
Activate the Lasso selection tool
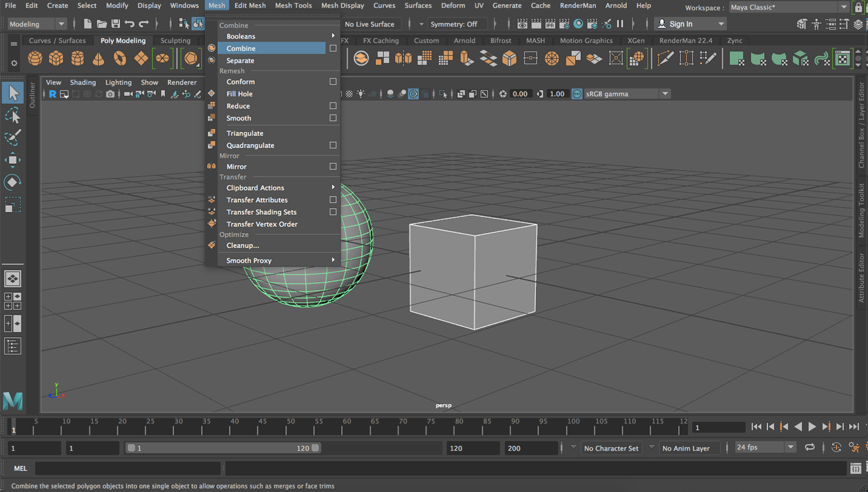(13, 115)
